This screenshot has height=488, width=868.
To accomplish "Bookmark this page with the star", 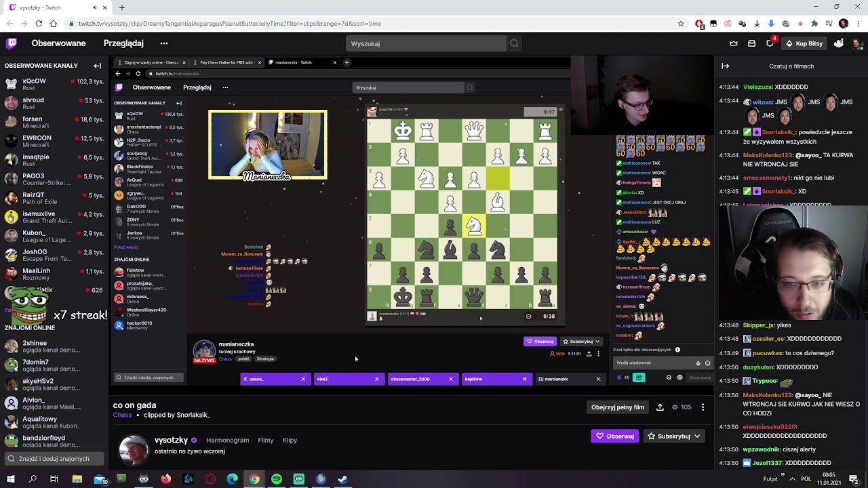I will pos(681,24).
